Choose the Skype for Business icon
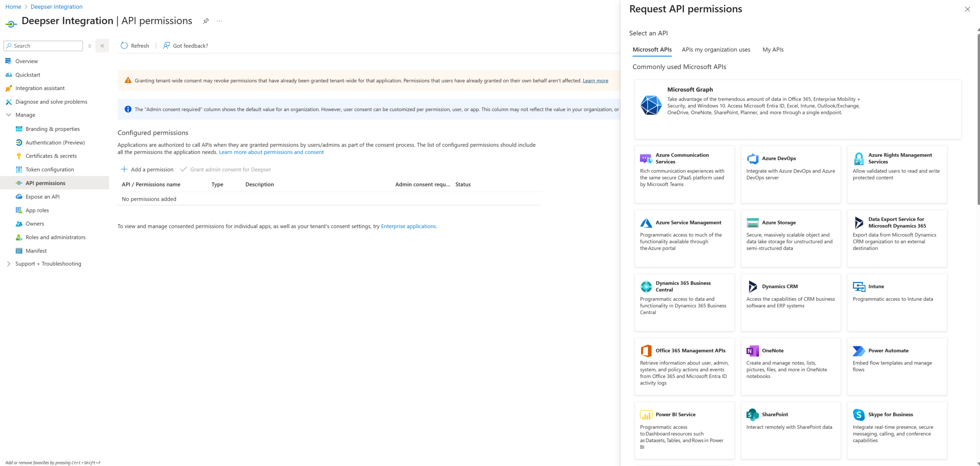This screenshot has height=466, width=980. pos(859,415)
